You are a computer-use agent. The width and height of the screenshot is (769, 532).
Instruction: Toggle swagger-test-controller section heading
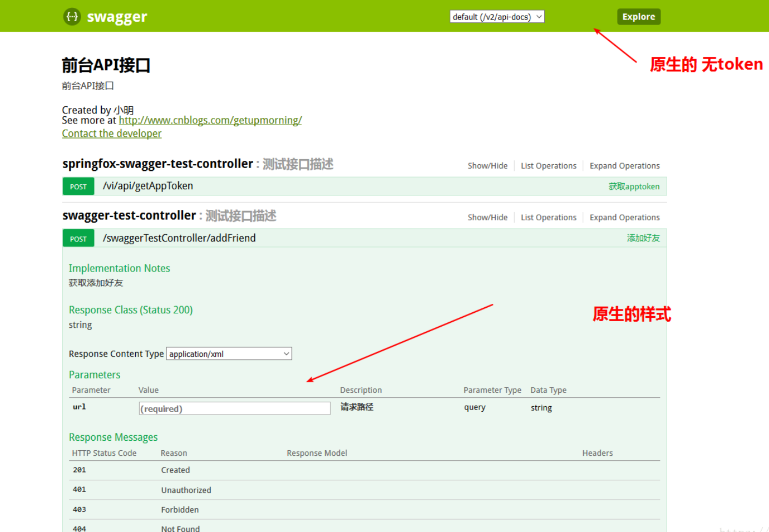[x=129, y=216]
